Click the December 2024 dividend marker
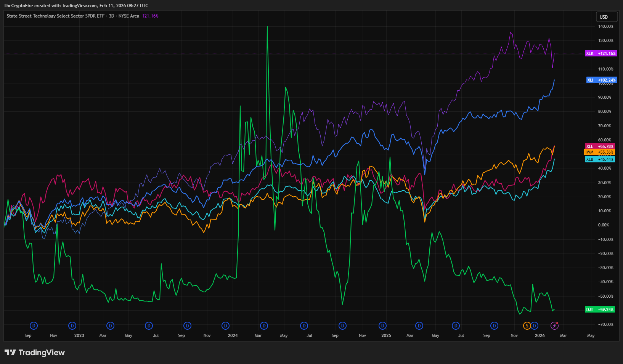The image size is (623, 364). pos(382,326)
